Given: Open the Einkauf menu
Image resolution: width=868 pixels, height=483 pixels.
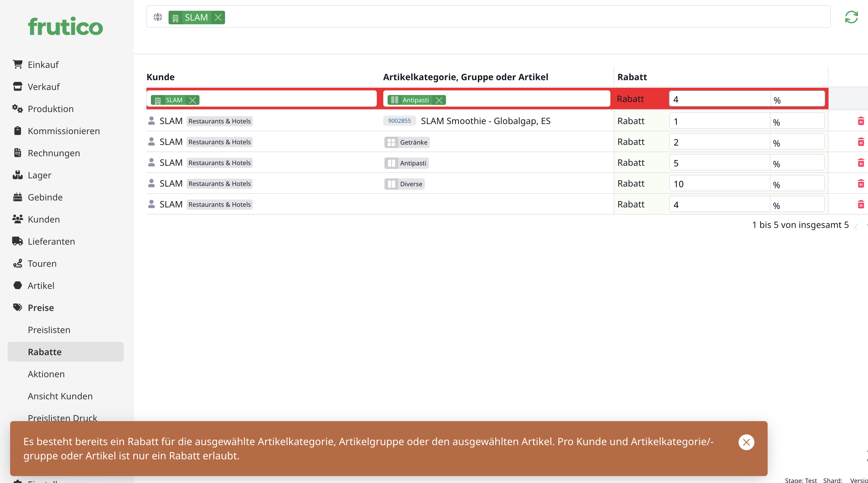Looking at the screenshot, I should [x=43, y=64].
